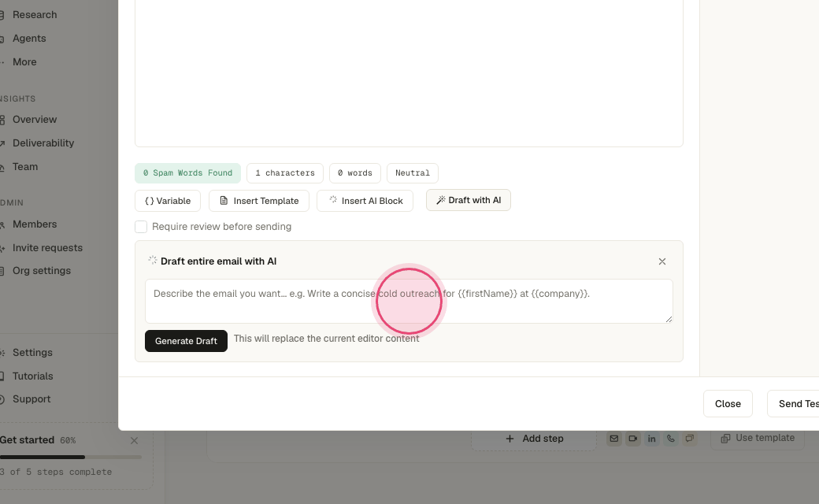Open Research in the sidebar
Image resolution: width=819 pixels, height=504 pixels.
[35, 15]
